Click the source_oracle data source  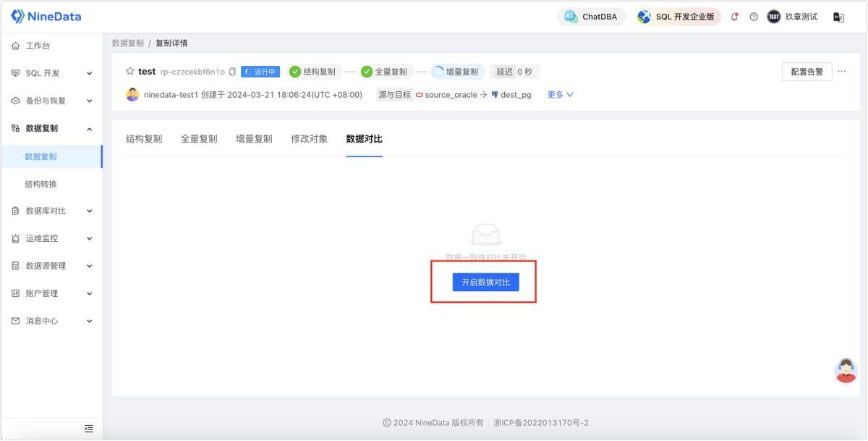tap(446, 94)
